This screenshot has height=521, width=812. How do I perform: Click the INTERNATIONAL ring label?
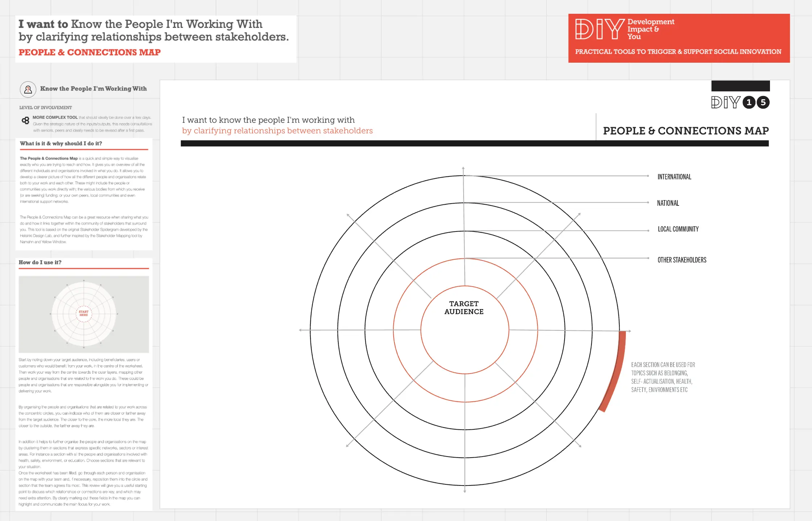pyautogui.click(x=674, y=177)
